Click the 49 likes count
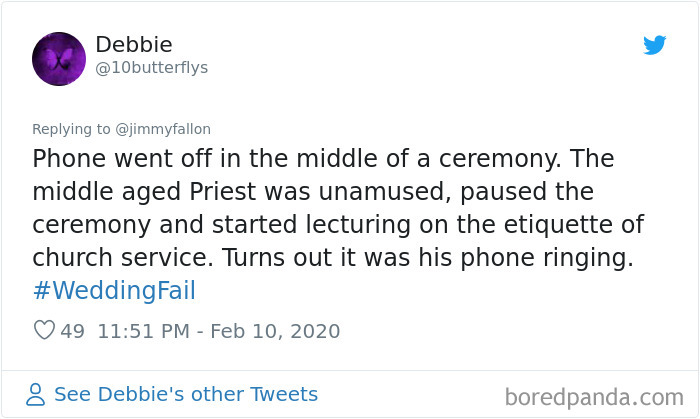 point(73,331)
